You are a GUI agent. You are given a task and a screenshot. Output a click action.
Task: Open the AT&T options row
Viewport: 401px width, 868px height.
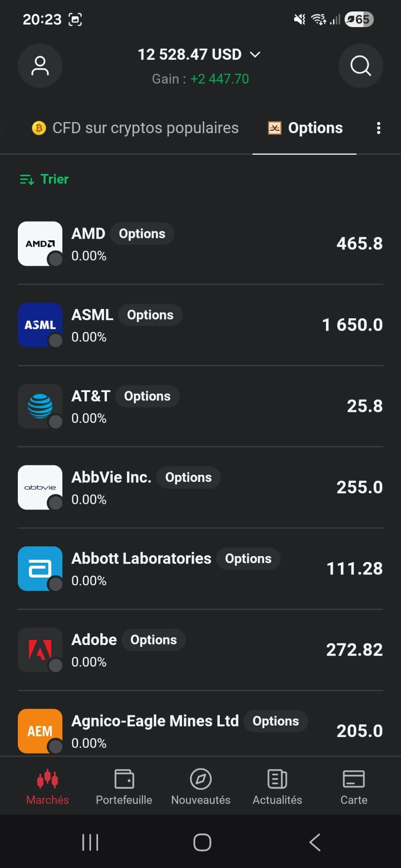(200, 406)
